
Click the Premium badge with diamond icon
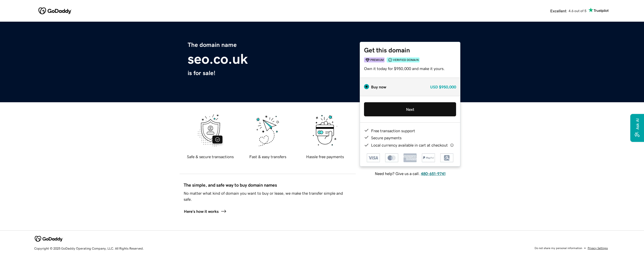click(374, 60)
